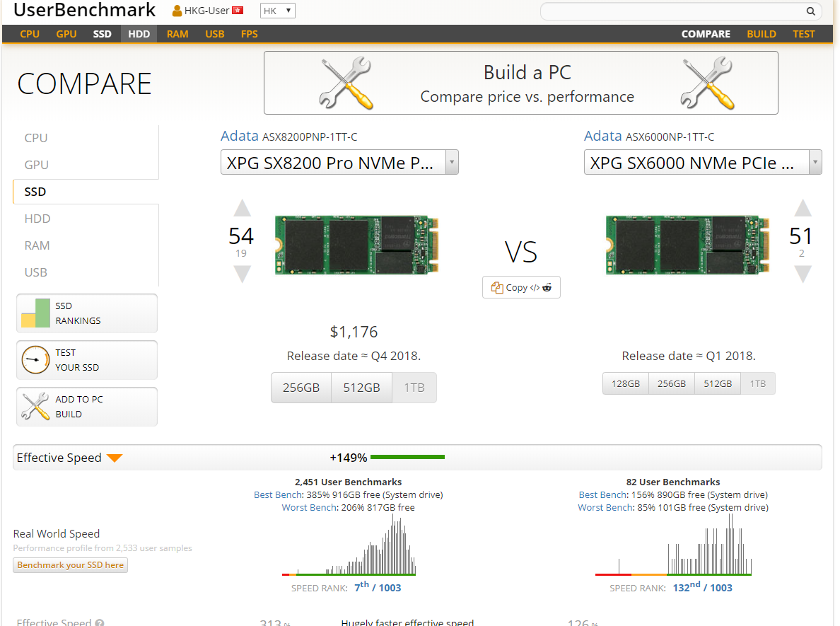The height and width of the screenshot is (626, 840).
Task: Open the RAM tab in top navigation
Action: (177, 34)
